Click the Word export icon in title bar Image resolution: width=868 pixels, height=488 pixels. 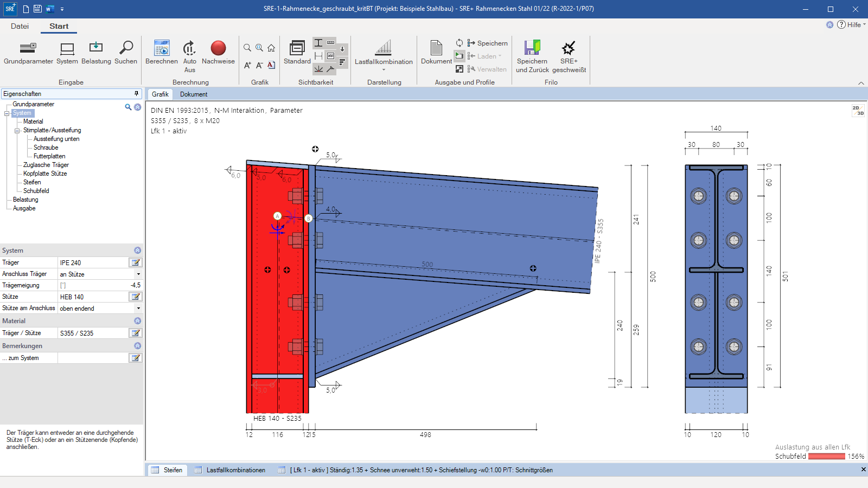[x=49, y=9]
